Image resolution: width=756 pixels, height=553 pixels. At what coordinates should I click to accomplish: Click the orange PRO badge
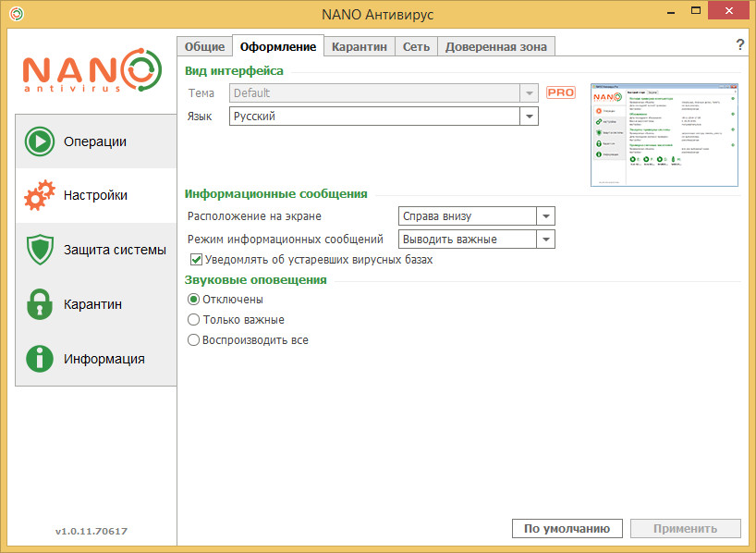point(561,92)
